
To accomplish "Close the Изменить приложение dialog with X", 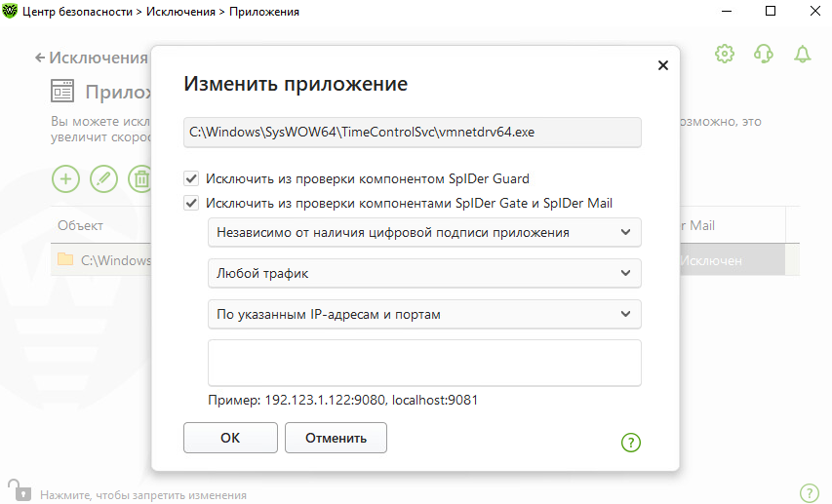I will 662,65.
